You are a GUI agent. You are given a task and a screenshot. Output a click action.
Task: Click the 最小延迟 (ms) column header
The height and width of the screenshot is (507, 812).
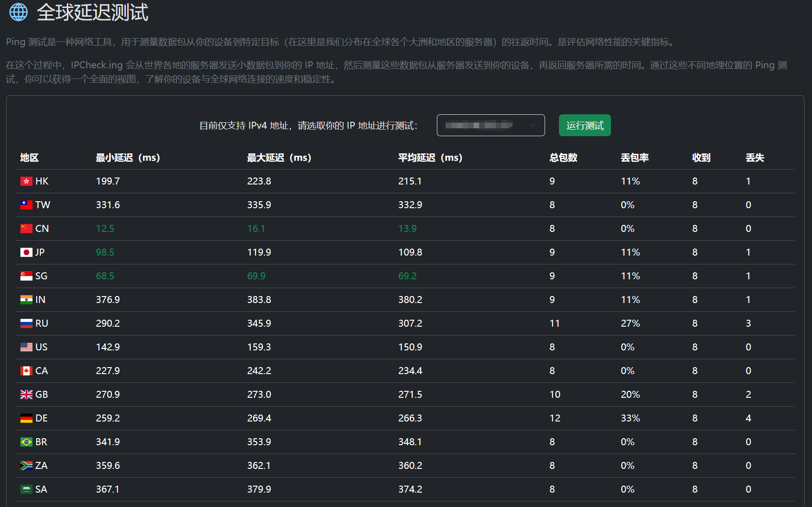128,158
